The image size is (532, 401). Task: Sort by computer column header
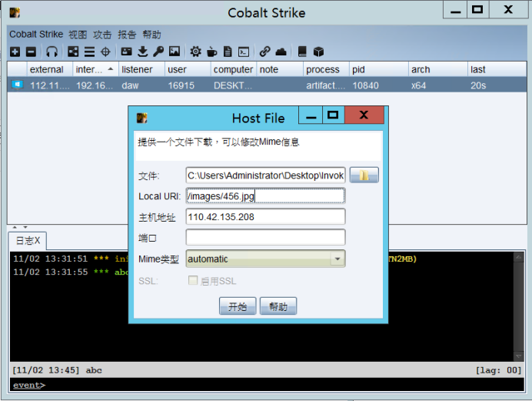[x=234, y=69]
